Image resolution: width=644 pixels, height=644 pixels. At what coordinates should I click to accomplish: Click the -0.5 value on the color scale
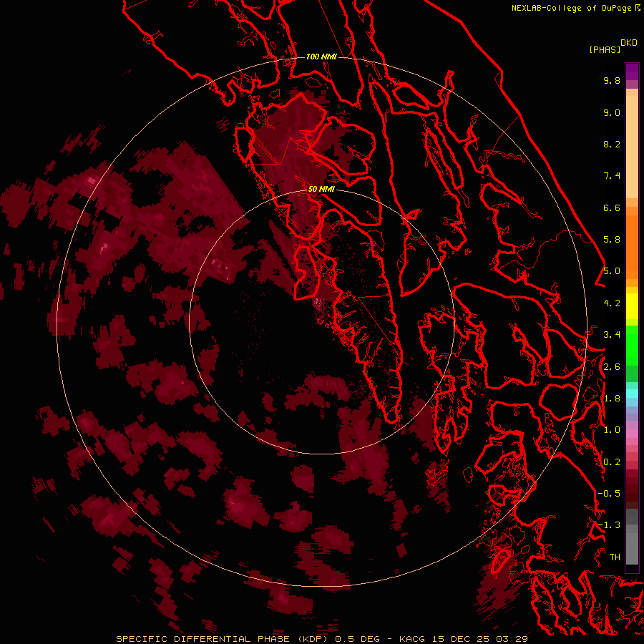[x=609, y=494]
